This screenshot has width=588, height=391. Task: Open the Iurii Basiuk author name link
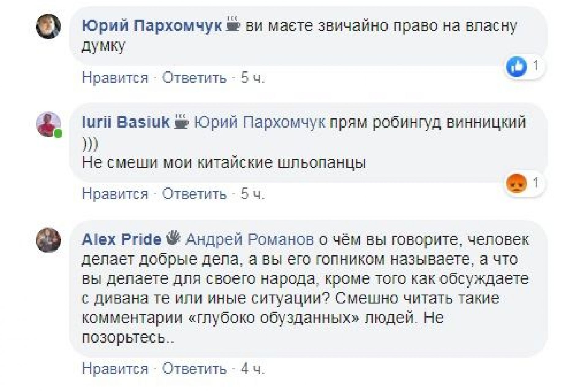pyautogui.click(x=126, y=122)
